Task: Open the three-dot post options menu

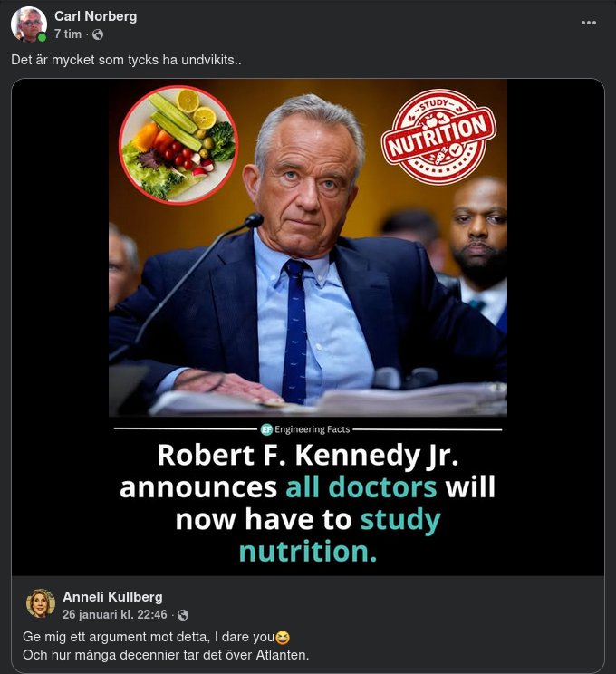Action: 589,23
